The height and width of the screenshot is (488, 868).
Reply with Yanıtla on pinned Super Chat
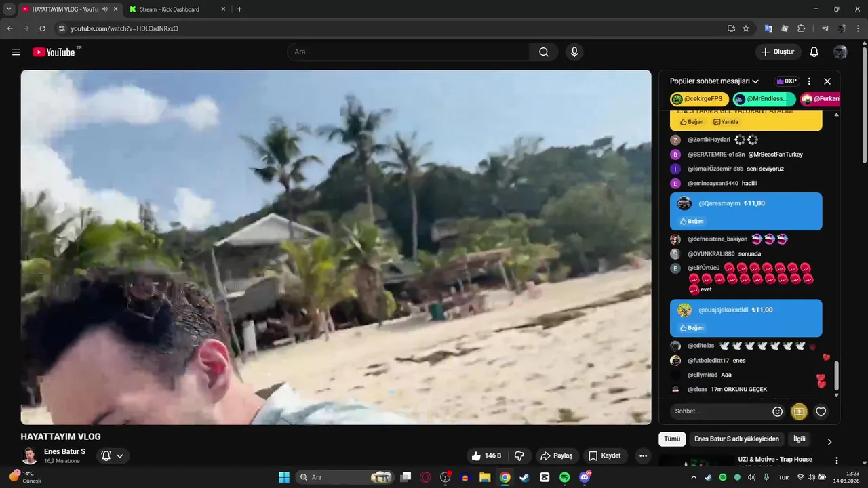(726, 122)
